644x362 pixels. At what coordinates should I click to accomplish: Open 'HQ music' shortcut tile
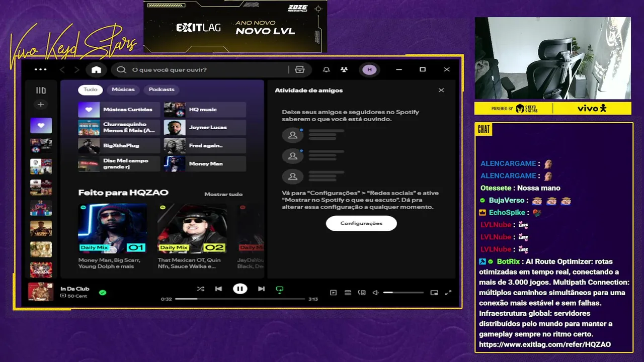[x=205, y=110]
